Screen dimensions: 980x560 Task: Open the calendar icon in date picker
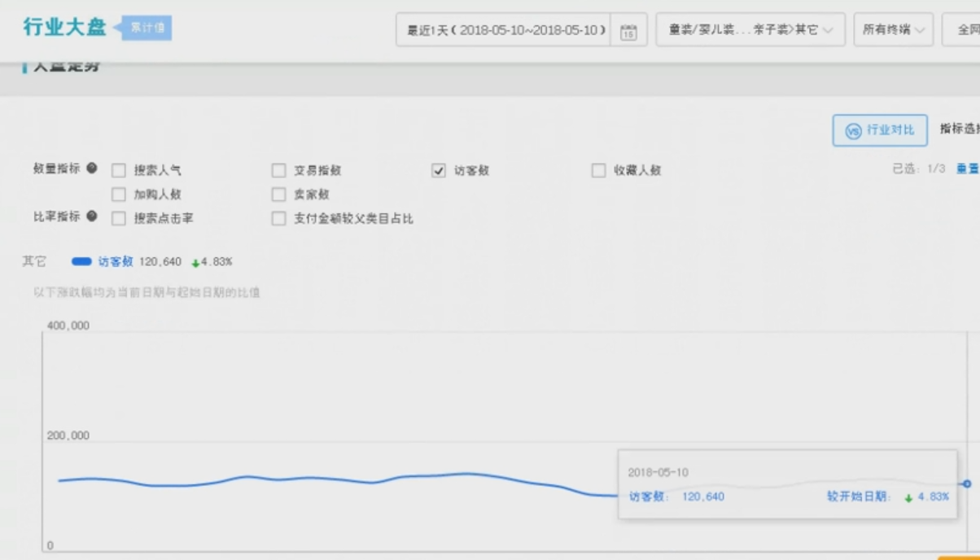(628, 32)
